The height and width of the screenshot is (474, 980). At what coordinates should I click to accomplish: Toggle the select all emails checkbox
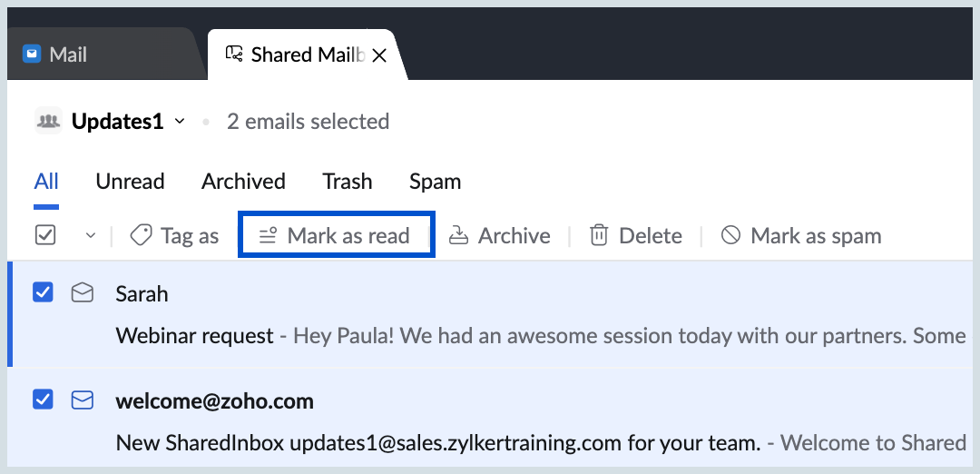(x=45, y=236)
